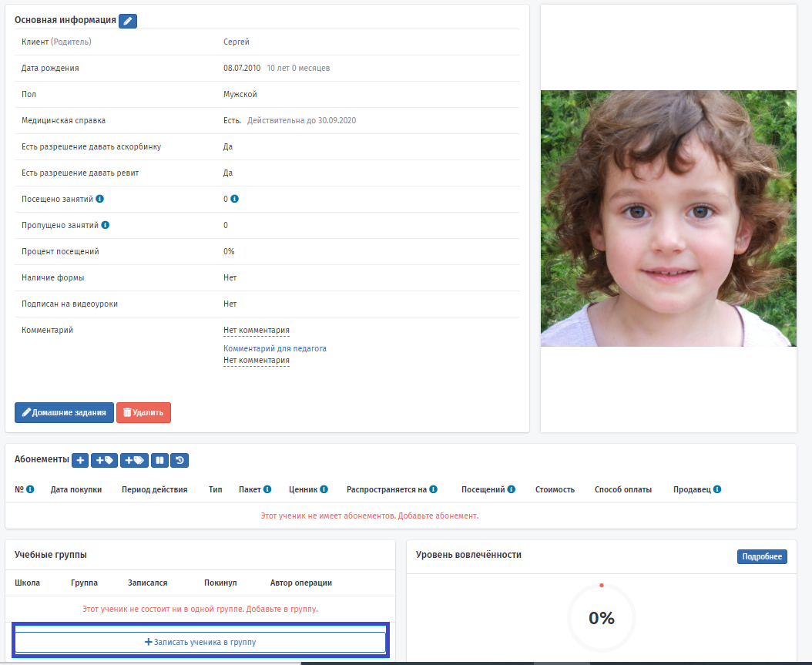Click the pencil edit icon beside Основная информация

pos(127,21)
